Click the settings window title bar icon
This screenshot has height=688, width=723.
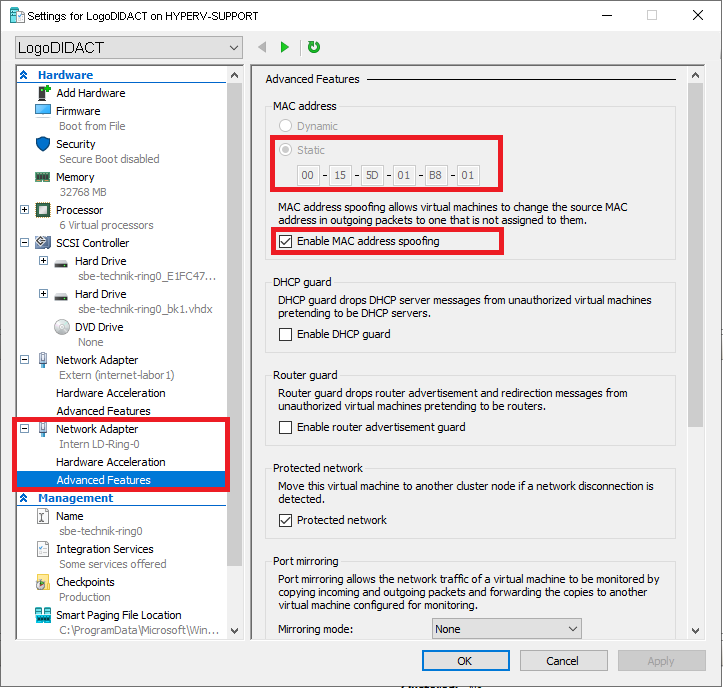17,15
